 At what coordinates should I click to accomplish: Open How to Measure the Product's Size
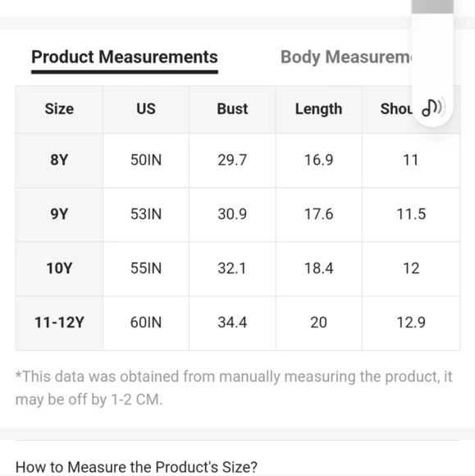click(x=136, y=467)
